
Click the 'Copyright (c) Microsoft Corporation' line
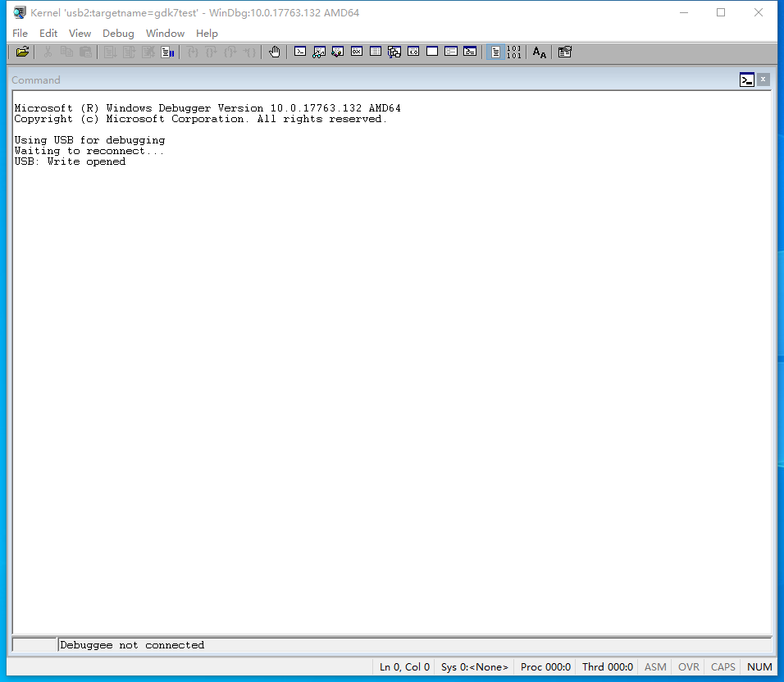coord(200,119)
